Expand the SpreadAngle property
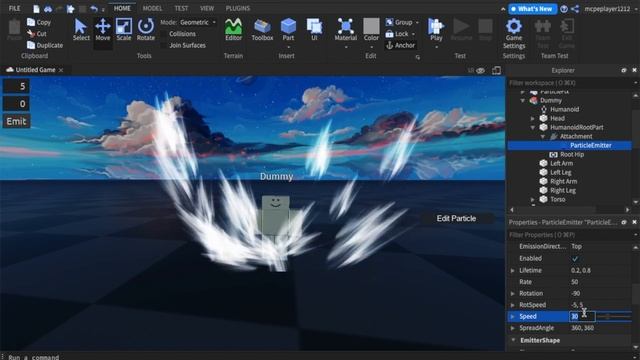 pos(513,328)
